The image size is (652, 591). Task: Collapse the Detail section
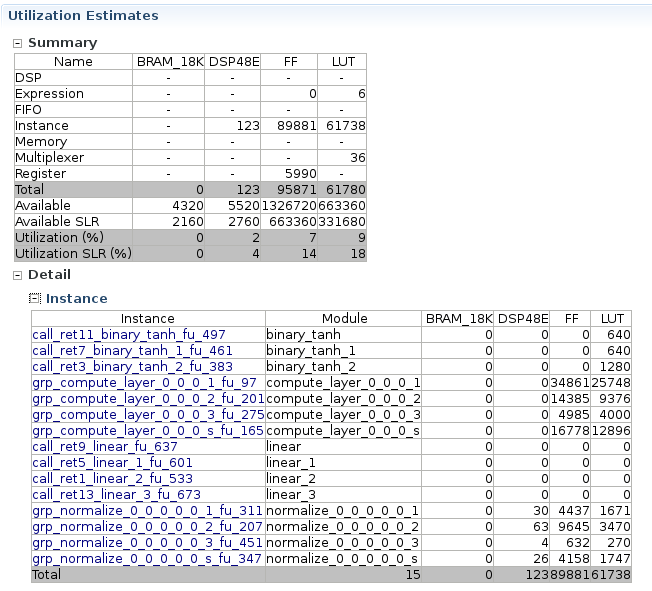click(17, 275)
